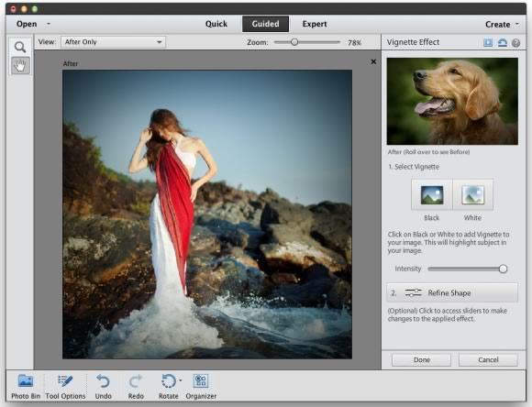
Task: Apply the White vignette
Action: point(472,194)
